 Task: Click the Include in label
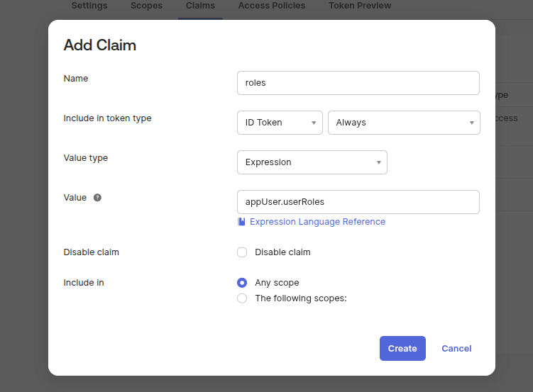[x=84, y=282]
